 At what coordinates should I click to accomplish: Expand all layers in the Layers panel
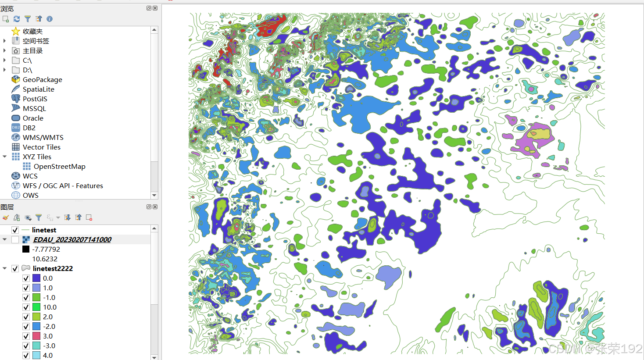pos(67,217)
